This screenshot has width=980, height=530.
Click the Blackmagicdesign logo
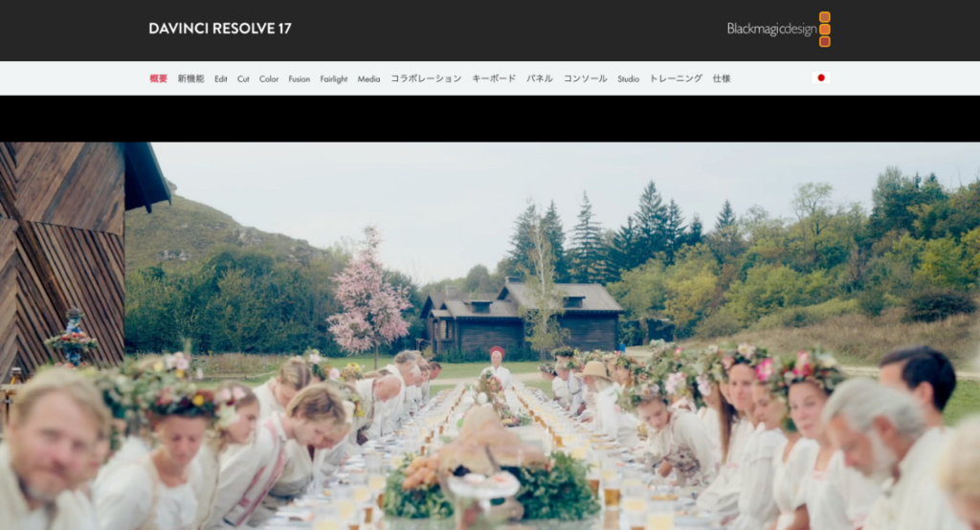(778, 29)
